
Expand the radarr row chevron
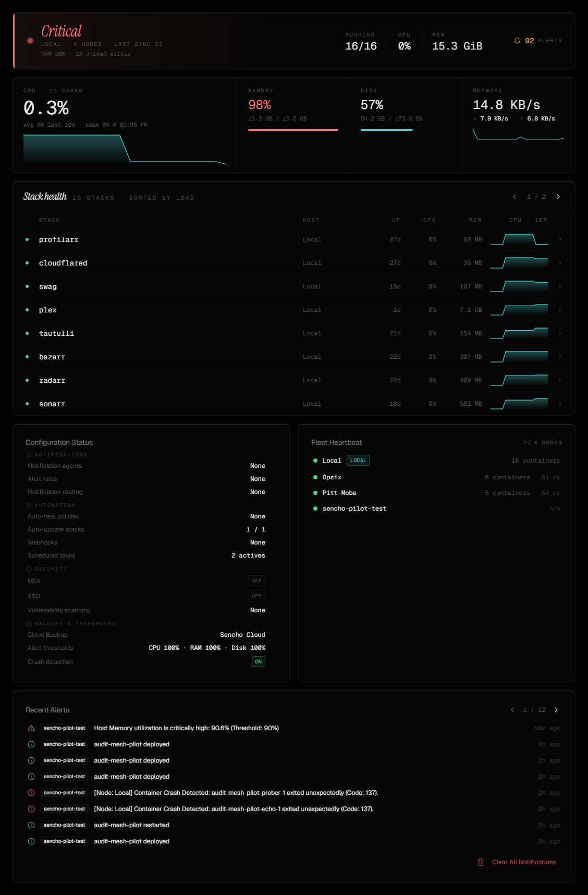560,380
